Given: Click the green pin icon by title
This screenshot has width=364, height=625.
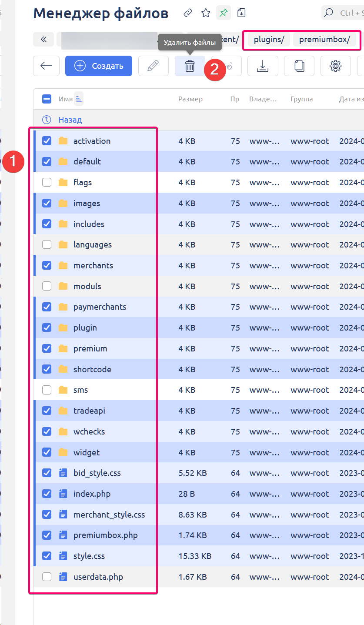Looking at the screenshot, I should click(x=224, y=13).
